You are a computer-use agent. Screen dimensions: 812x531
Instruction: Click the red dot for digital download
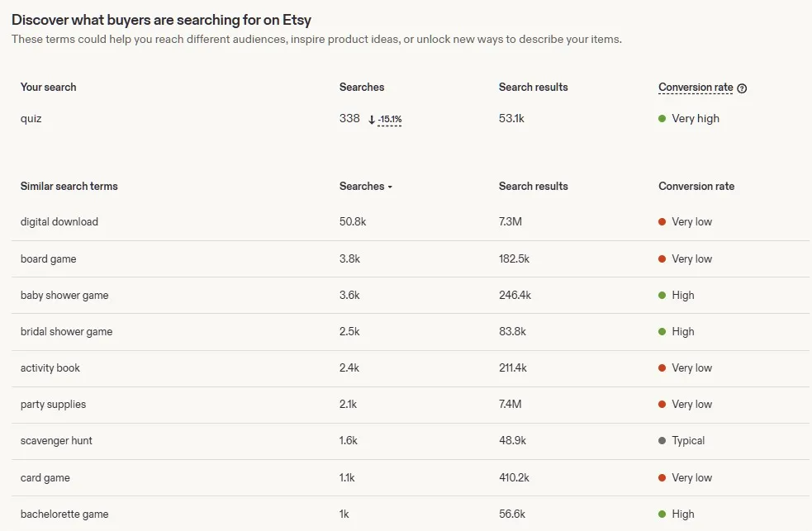click(662, 221)
